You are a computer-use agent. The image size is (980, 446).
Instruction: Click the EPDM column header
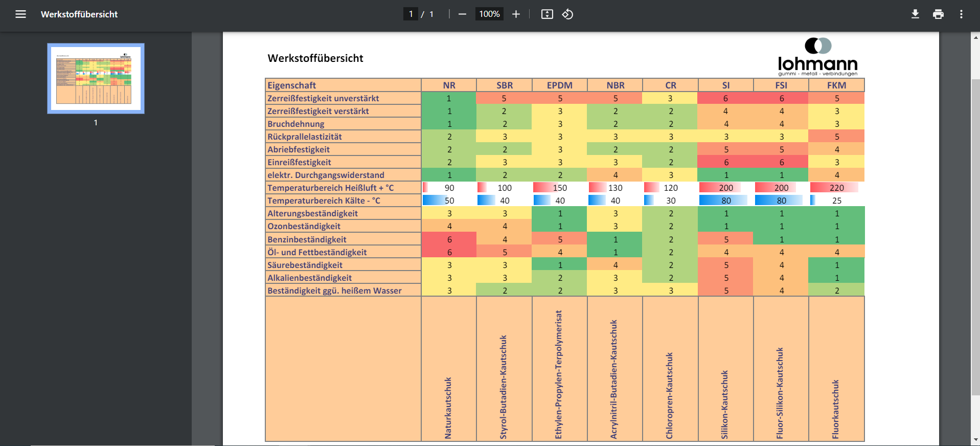[560, 85]
